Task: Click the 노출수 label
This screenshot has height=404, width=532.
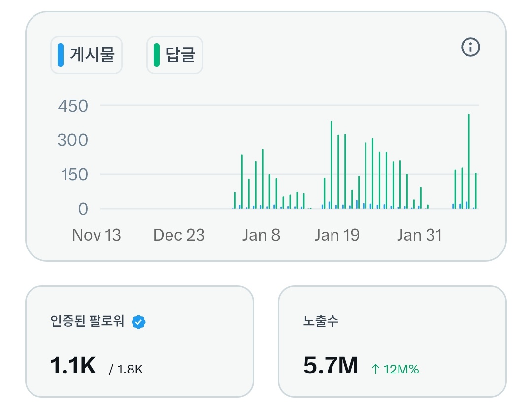Action: (321, 321)
